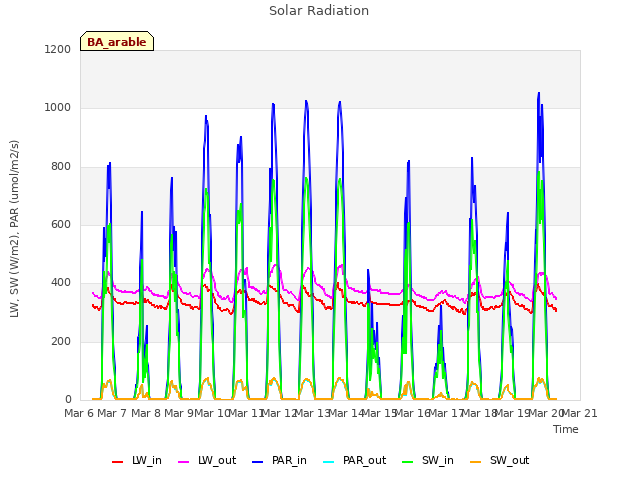
Task: Click the y-axis title LW, SW, PAR
Action: tap(14, 229)
